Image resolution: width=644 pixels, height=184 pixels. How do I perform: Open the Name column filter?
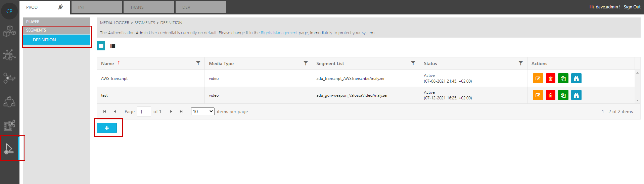pos(198,63)
